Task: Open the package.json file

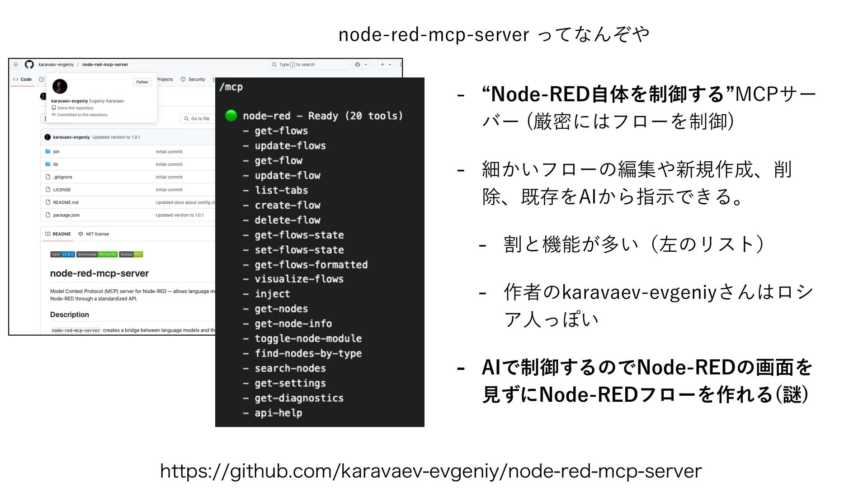Action: pyautogui.click(x=66, y=215)
